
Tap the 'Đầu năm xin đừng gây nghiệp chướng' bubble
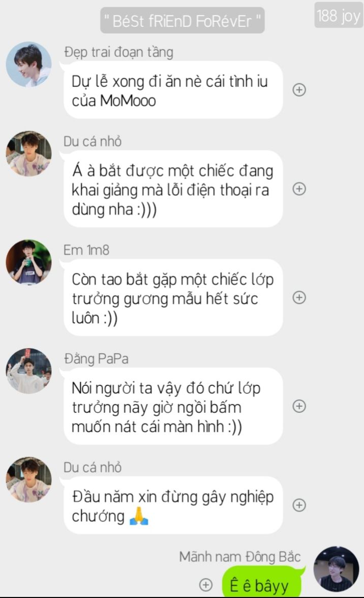173,505
